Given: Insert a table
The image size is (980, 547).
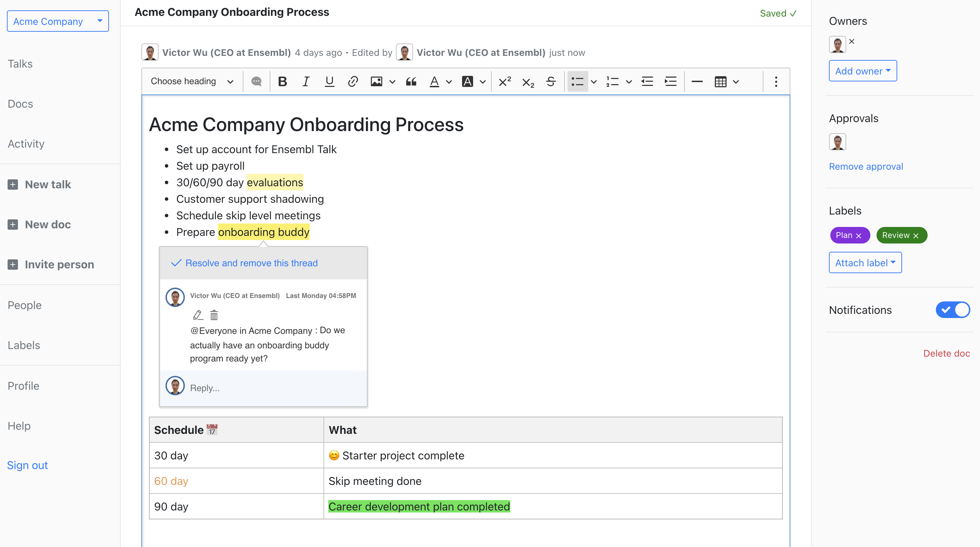Looking at the screenshot, I should tap(720, 81).
